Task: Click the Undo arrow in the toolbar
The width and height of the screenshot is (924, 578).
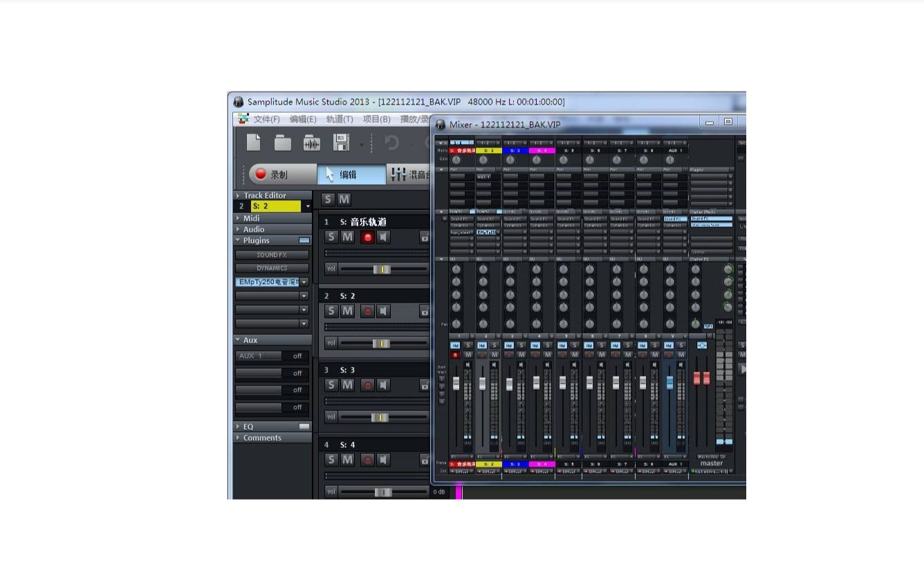Action: coord(391,143)
